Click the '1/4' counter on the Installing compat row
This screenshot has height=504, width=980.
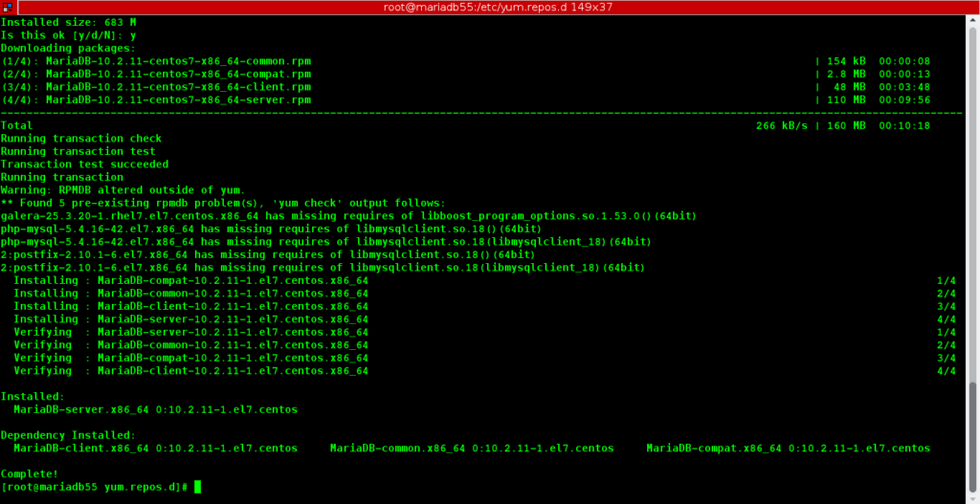[x=947, y=280]
